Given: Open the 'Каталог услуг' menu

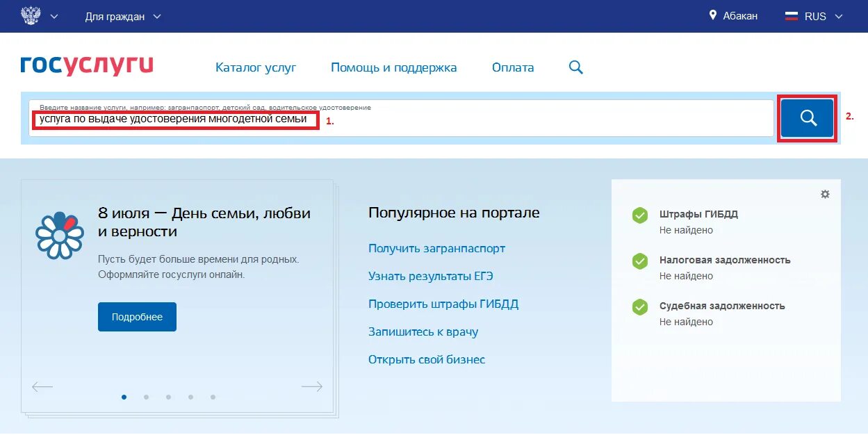Looking at the screenshot, I should point(256,67).
